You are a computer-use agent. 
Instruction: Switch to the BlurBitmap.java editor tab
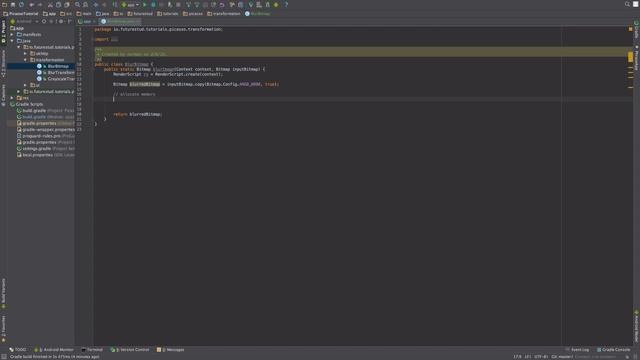coord(120,21)
